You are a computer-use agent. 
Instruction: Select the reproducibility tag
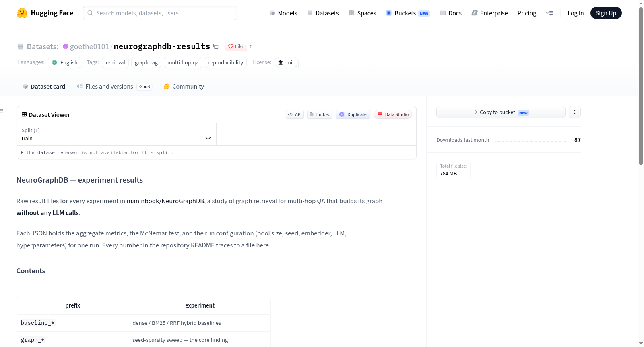pyautogui.click(x=226, y=62)
